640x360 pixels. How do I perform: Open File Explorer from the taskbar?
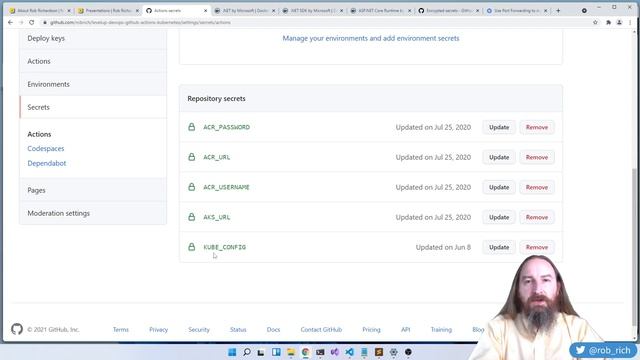(291, 352)
